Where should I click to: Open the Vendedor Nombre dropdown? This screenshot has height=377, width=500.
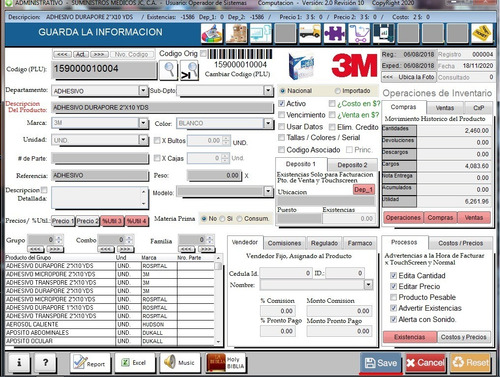368,285
